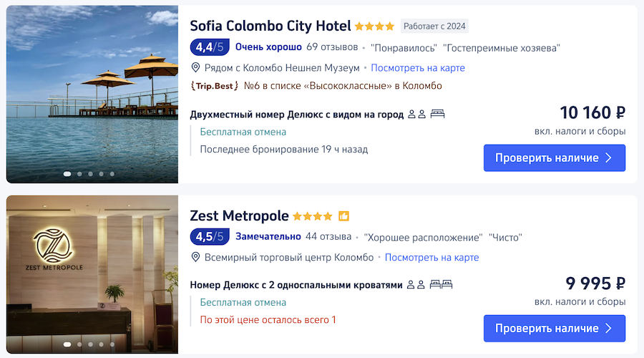Click location pin near Всемирный торговый центр
Viewport: 644px width, 358px height.
pyautogui.click(x=195, y=258)
